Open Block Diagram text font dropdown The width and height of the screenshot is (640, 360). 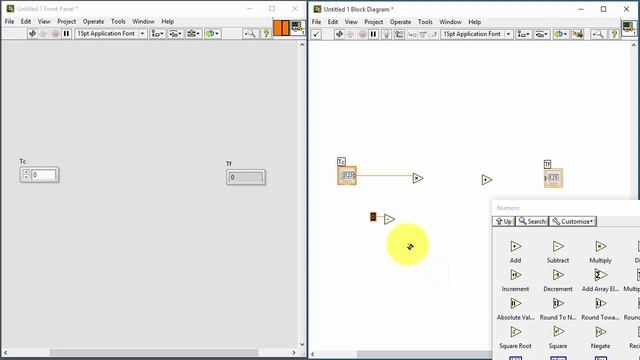tap(477, 34)
